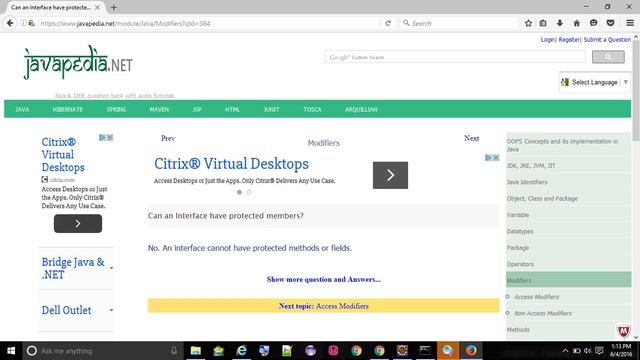
Task: Go to the Next question
Action: tap(471, 138)
